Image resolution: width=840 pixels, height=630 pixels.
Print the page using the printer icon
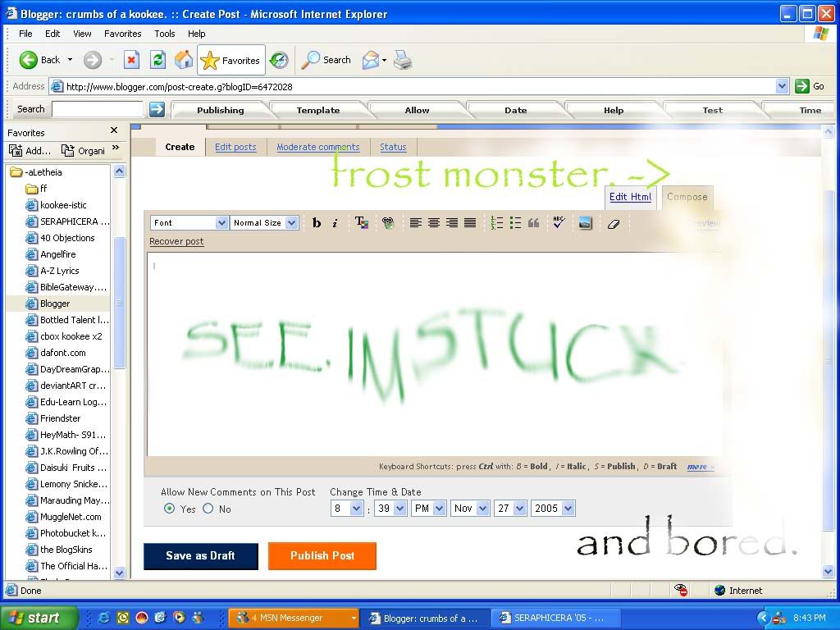tap(403, 60)
